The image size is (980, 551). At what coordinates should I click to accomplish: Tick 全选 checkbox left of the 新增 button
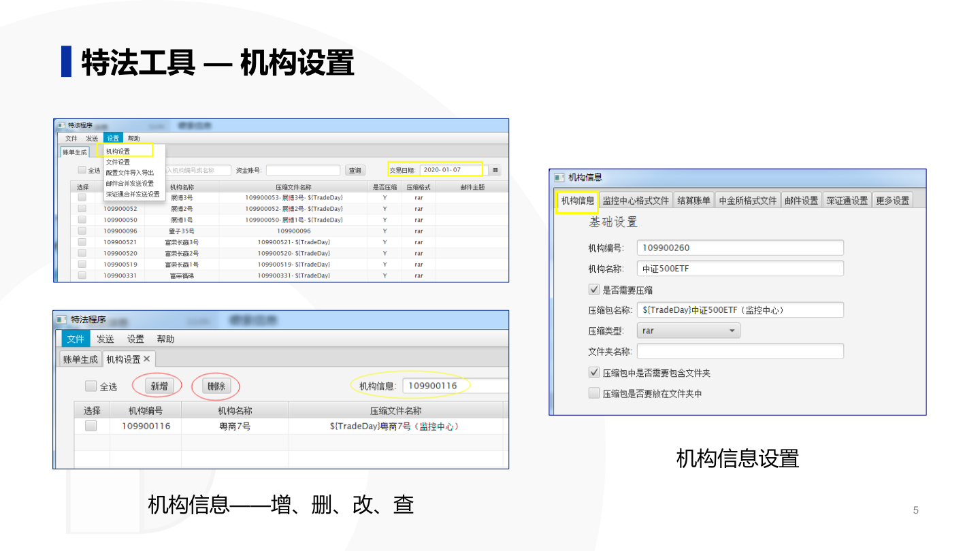point(91,386)
